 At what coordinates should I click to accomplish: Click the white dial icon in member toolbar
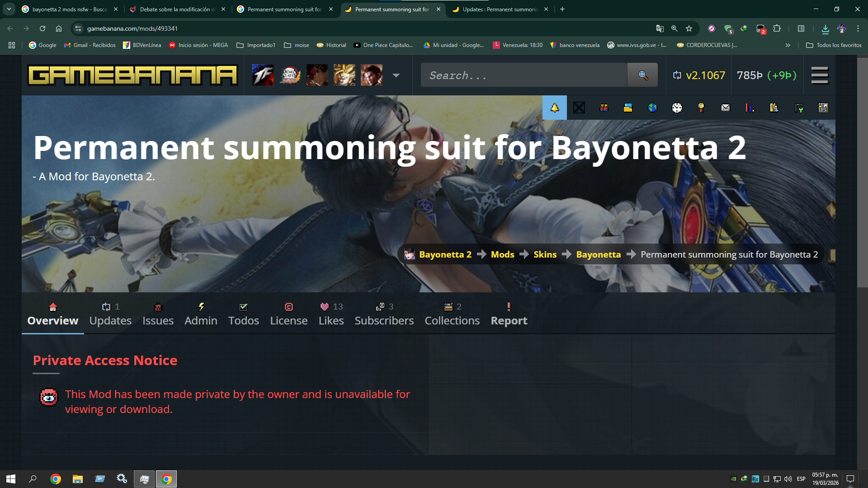(x=677, y=108)
